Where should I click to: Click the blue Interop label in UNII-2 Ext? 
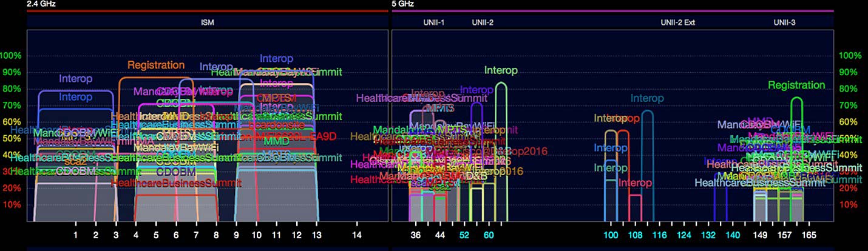click(x=647, y=98)
